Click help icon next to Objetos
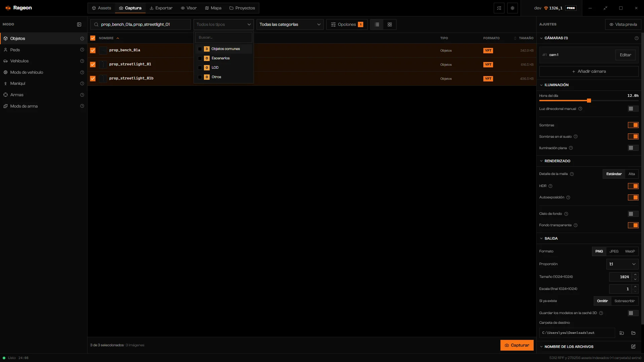Screen dimensions: 644x362 [x=82, y=39]
